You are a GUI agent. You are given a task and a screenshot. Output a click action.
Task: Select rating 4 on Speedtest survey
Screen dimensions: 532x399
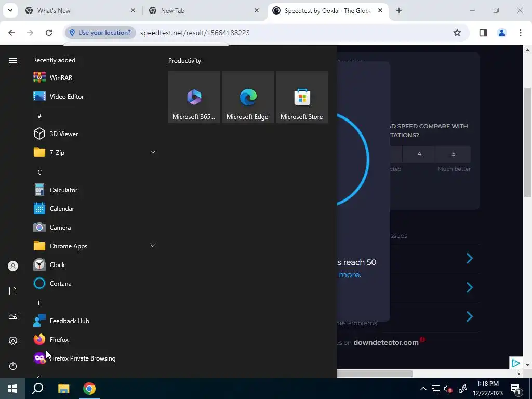419,154
